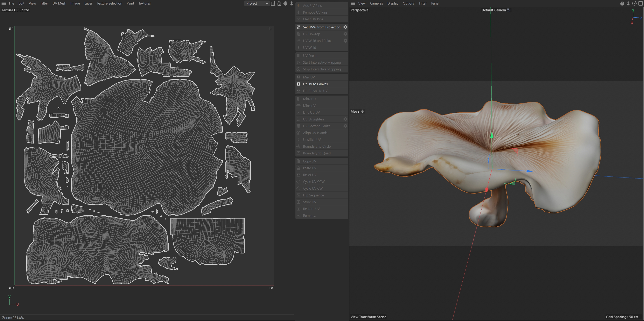Image resolution: width=644 pixels, height=321 pixels.
Task: Click the blue Z axis arrow handle
Action: [x=529, y=171]
